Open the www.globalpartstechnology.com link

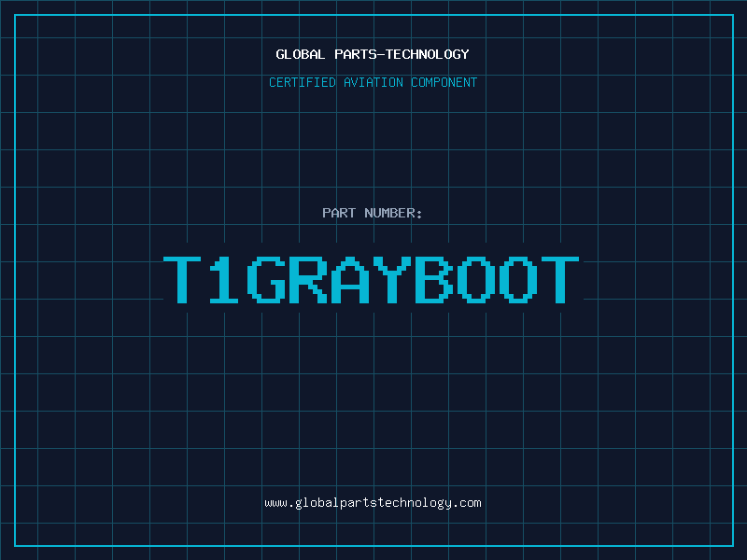[373, 503]
